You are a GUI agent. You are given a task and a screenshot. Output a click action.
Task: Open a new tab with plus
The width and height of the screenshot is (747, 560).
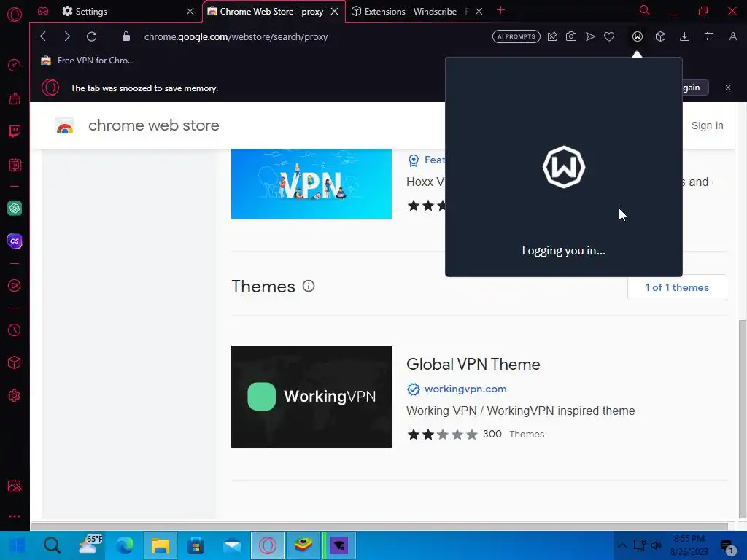500,10
